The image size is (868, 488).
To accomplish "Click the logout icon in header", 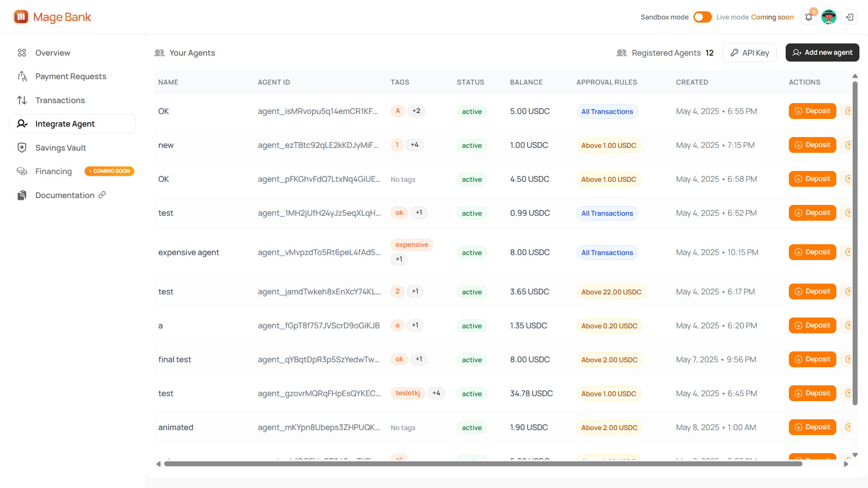I will tap(849, 17).
